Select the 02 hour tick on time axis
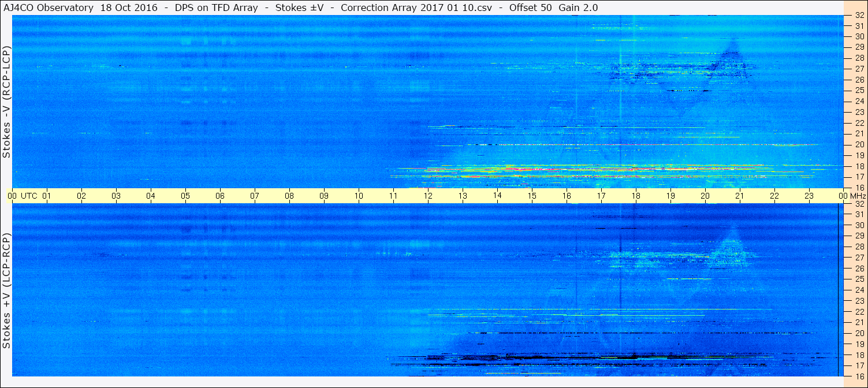 coord(82,196)
